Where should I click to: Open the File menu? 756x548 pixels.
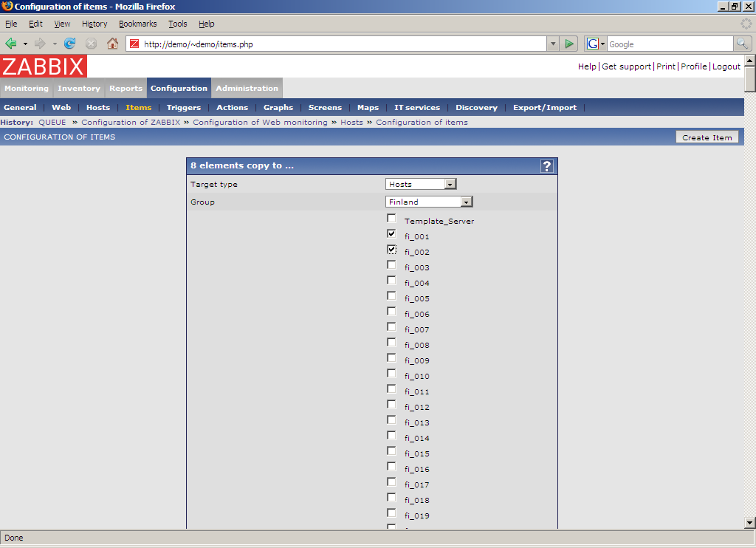[x=11, y=24]
